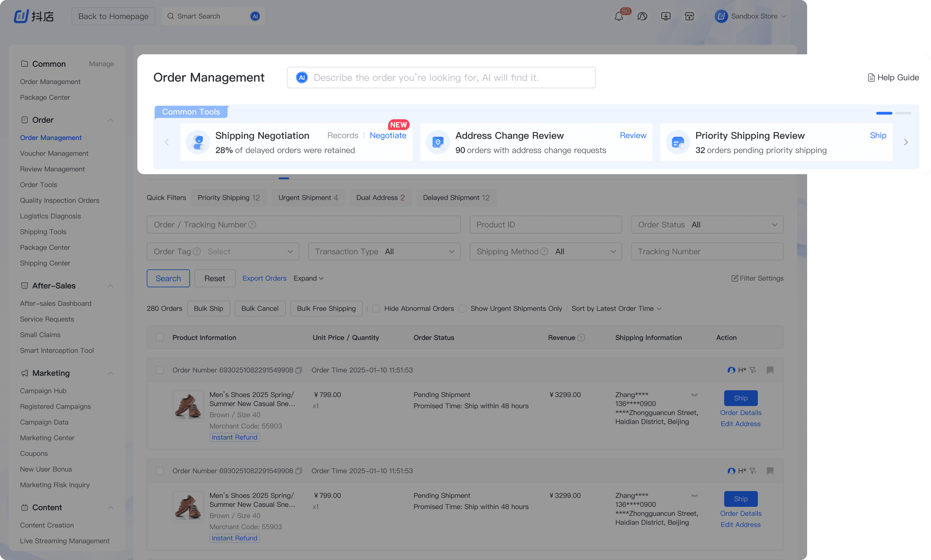Viewport: 931px width, 560px height.
Task: Click the Bulk Ship button
Action: tap(209, 309)
